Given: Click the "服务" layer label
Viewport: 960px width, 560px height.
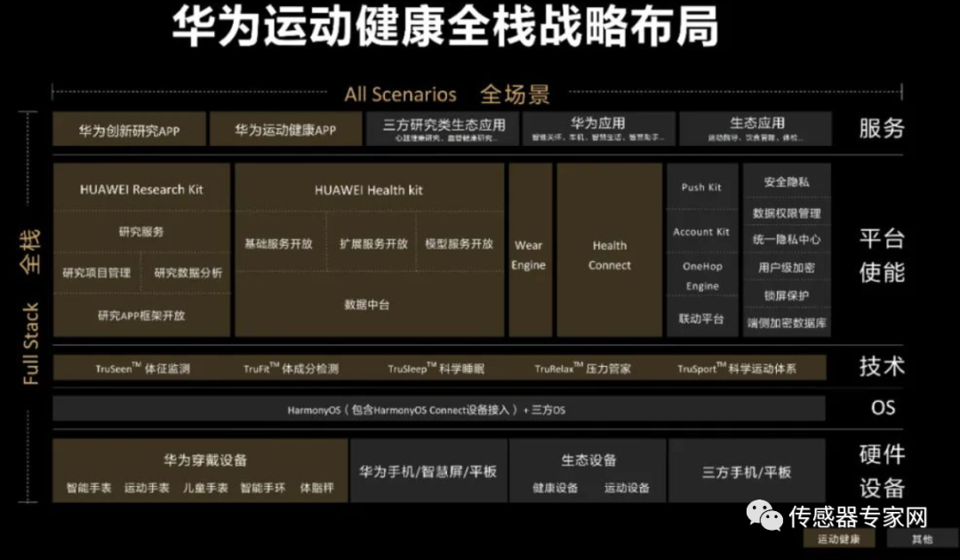Looking at the screenshot, I should pyautogui.click(x=882, y=128).
